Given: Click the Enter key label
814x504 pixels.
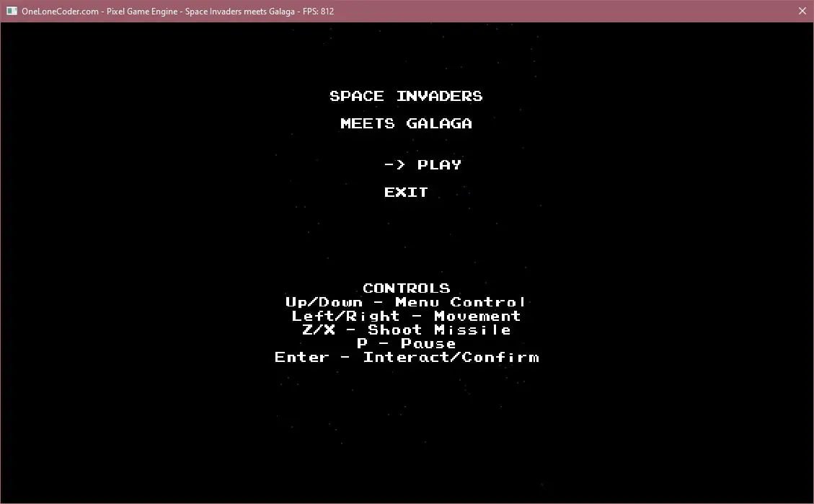Looking at the screenshot, I should [x=302, y=358].
